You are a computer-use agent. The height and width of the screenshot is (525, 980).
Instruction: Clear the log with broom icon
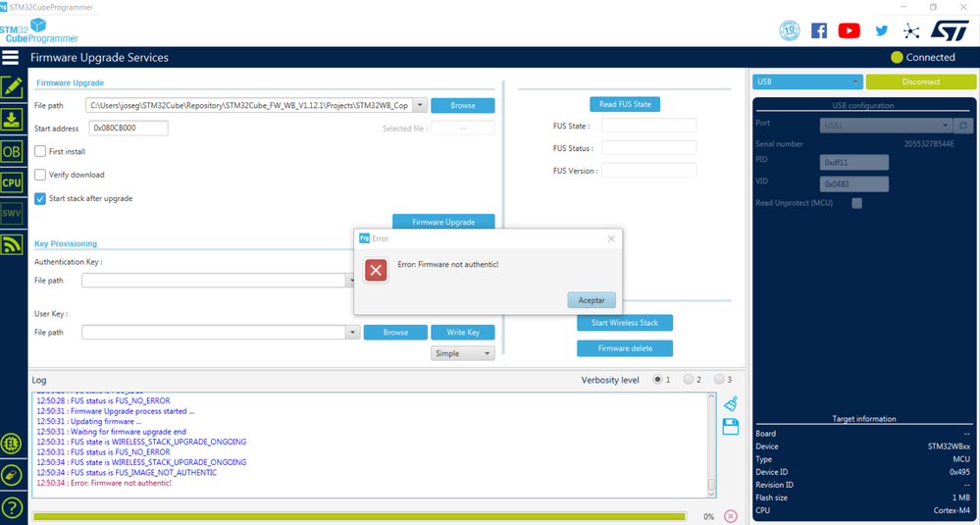[x=731, y=403]
